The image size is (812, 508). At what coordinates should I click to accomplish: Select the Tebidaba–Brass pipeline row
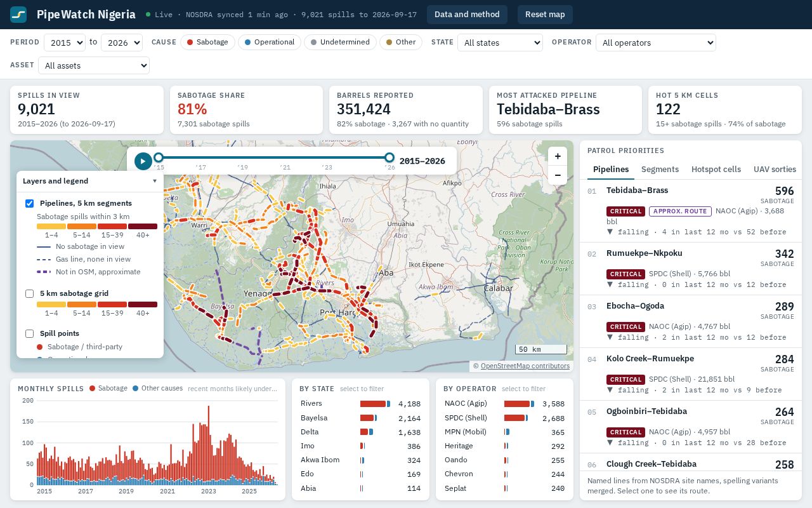click(691, 211)
